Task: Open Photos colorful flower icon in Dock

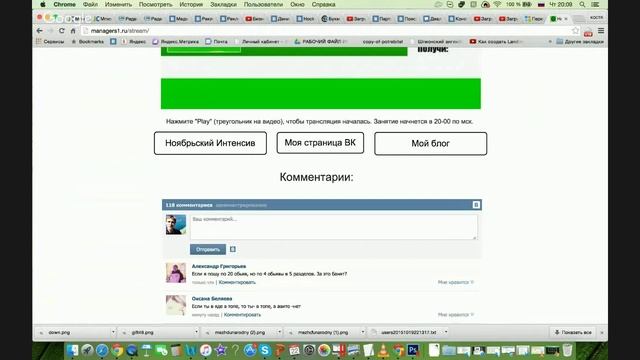Action: pyautogui.click(x=324, y=350)
